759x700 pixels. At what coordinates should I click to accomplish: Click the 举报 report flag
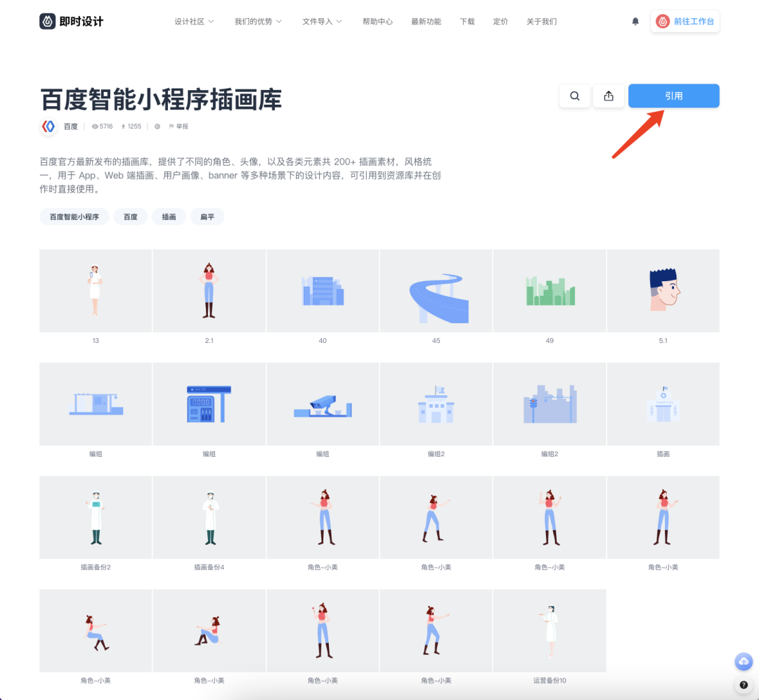[179, 127]
